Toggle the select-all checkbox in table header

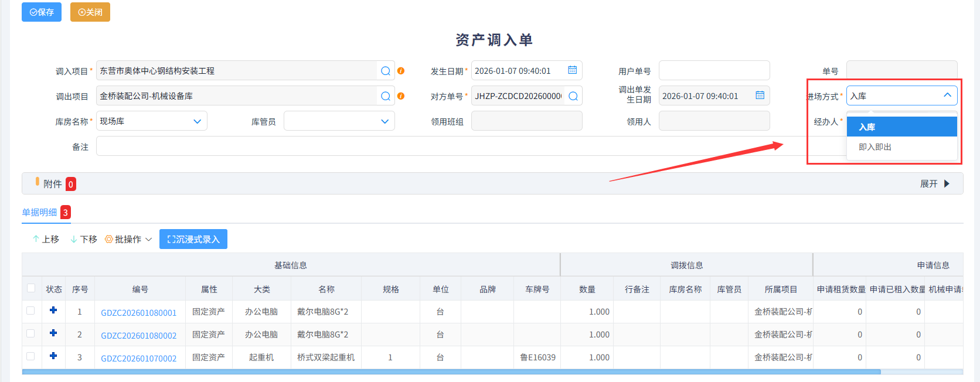click(31, 288)
